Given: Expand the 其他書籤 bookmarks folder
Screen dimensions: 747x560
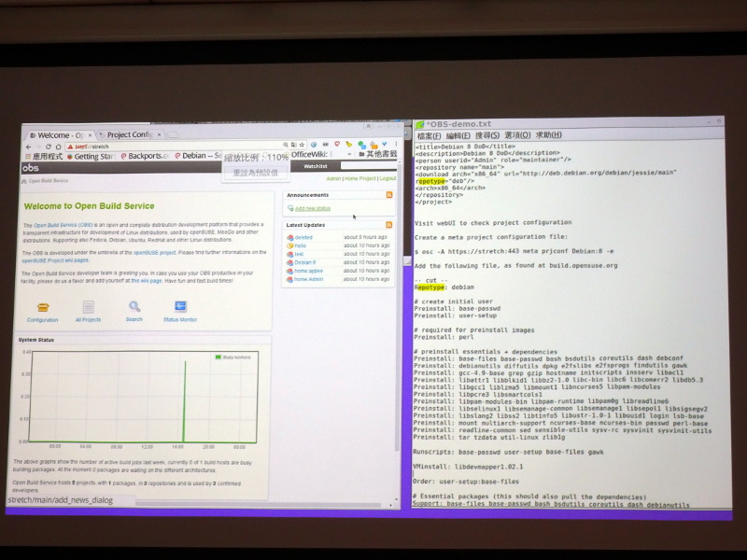Looking at the screenshot, I should tap(377, 154).
